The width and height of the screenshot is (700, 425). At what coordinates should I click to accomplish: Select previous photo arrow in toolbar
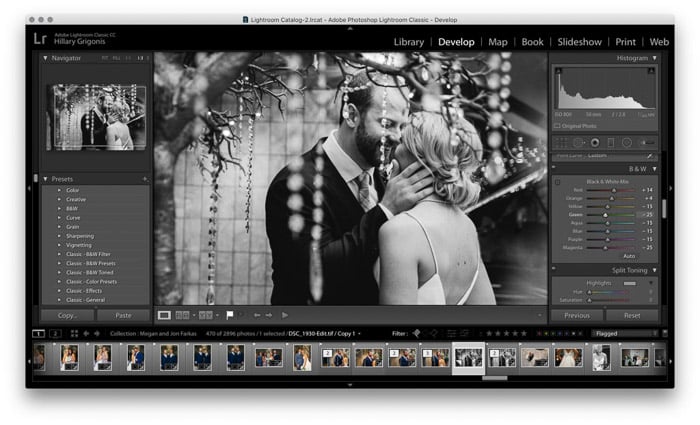click(257, 315)
